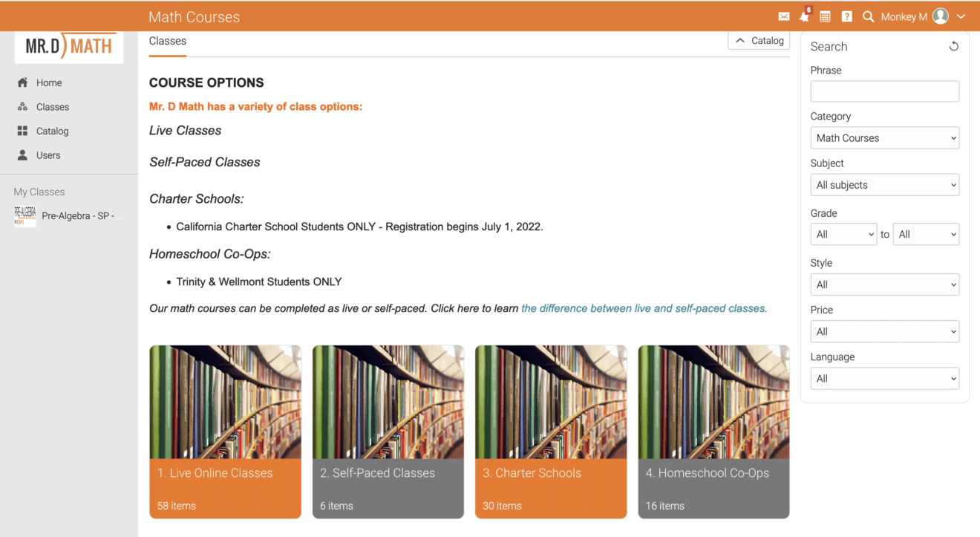The image size is (980, 537).
Task: Open the calendar grid icon
Action: (825, 16)
